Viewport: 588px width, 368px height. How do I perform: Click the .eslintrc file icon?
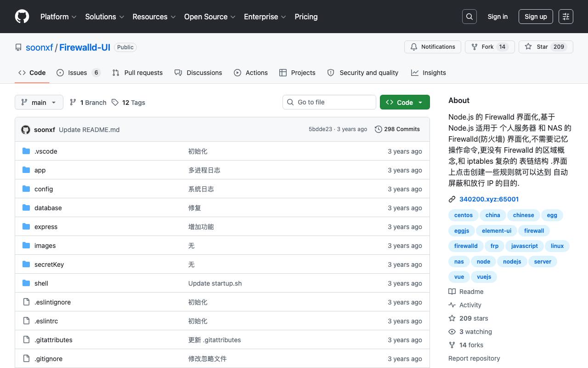[26, 321]
